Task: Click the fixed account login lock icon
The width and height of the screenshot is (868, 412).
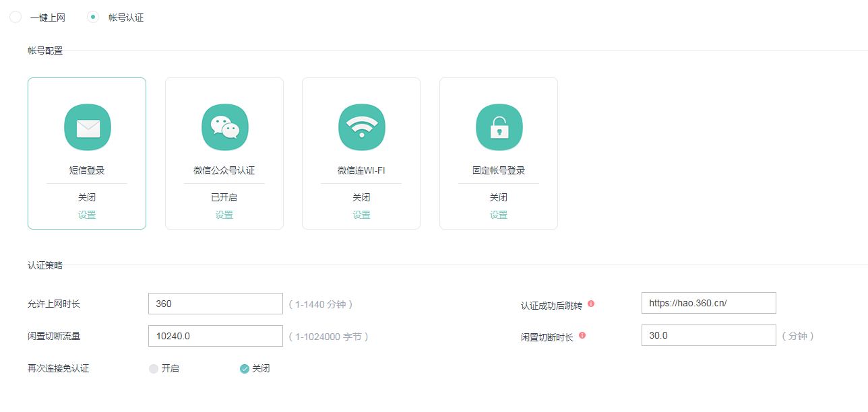Action: 499,127
